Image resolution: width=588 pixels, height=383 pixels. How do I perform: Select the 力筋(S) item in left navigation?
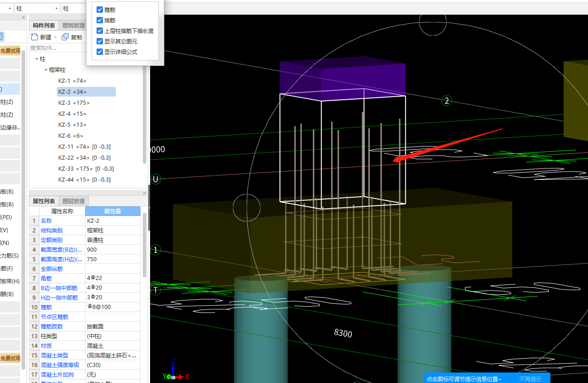pyautogui.click(x=10, y=256)
